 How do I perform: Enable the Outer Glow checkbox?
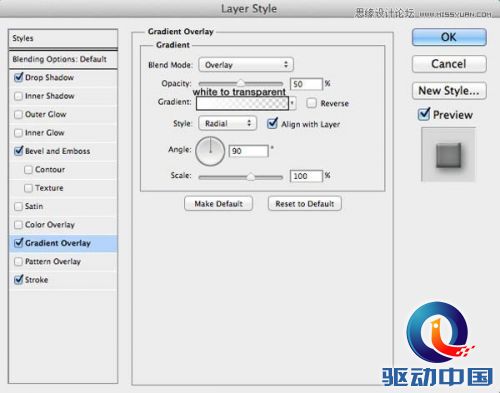pos(19,115)
